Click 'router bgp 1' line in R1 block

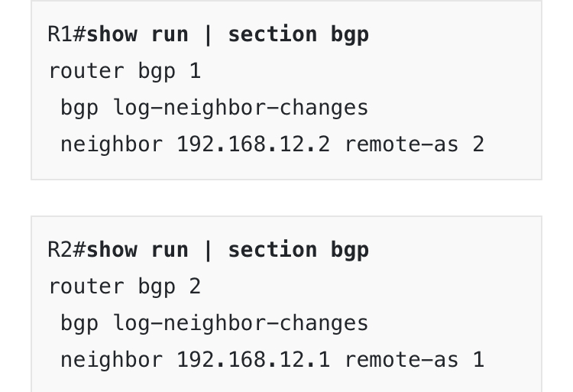pyautogui.click(x=125, y=71)
